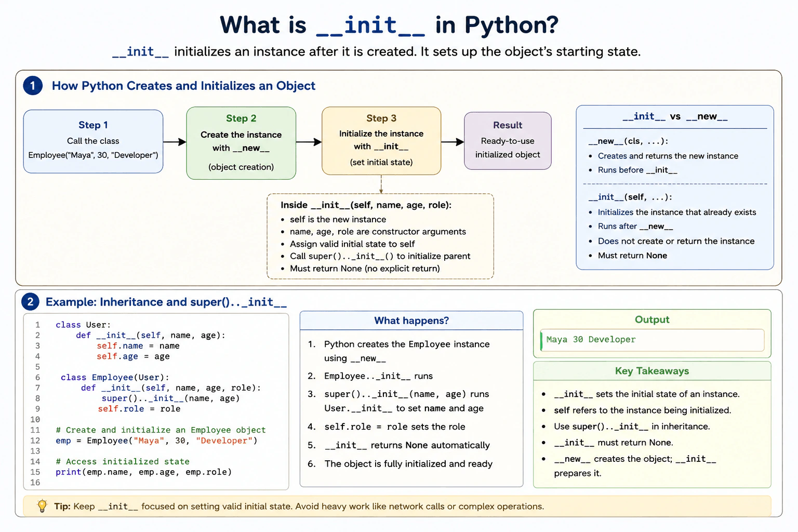Click the "Step 3" Initialize the instance box

point(381,141)
